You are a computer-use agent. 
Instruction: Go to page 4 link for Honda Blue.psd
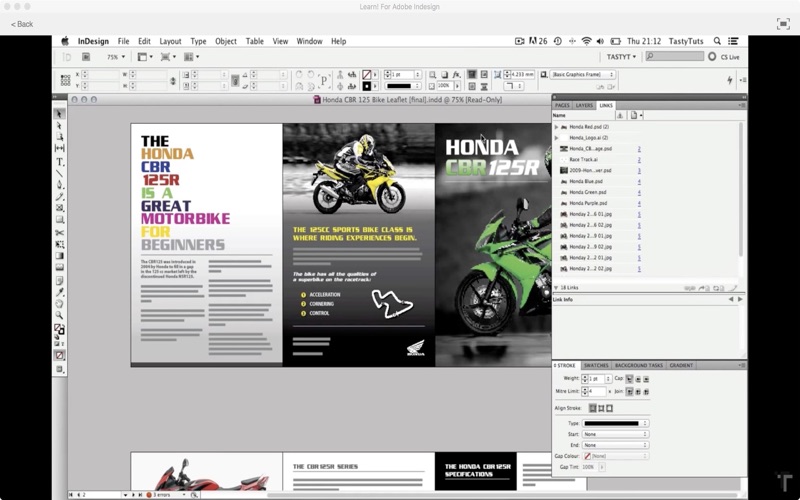click(x=639, y=182)
